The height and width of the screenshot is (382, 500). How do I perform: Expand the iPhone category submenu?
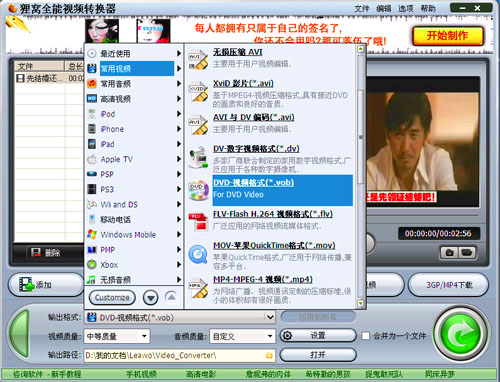(x=134, y=129)
